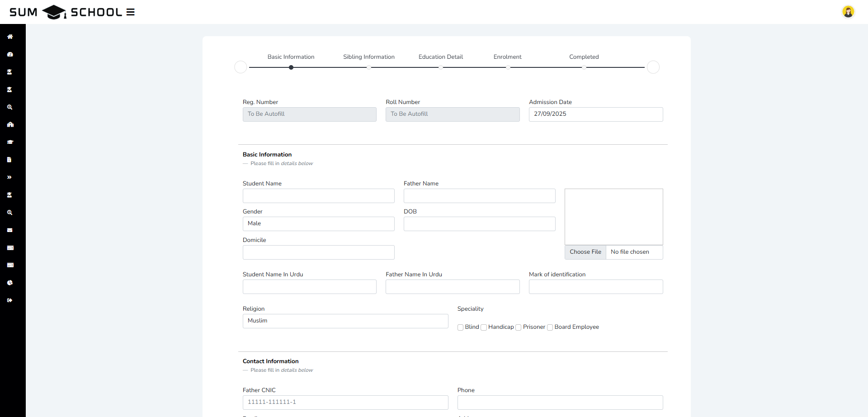Open the envelope messages sidebar icon
This screenshot has width=868, height=417.
(10, 230)
